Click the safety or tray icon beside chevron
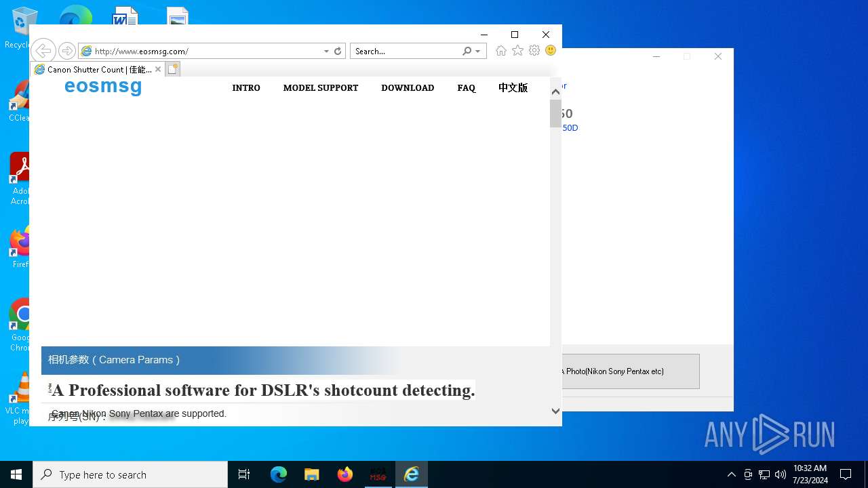The width and height of the screenshot is (868, 488). click(747, 474)
